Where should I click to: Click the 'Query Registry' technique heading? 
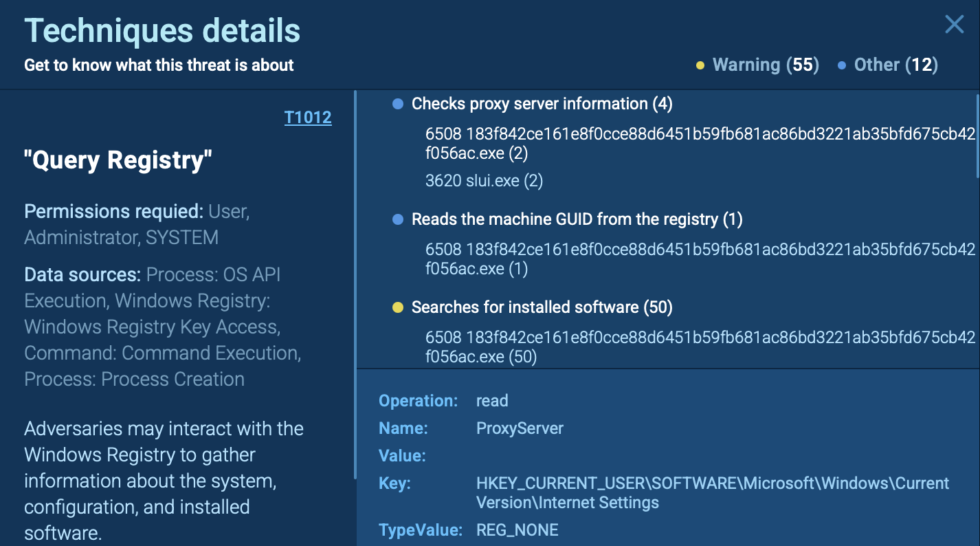click(118, 160)
